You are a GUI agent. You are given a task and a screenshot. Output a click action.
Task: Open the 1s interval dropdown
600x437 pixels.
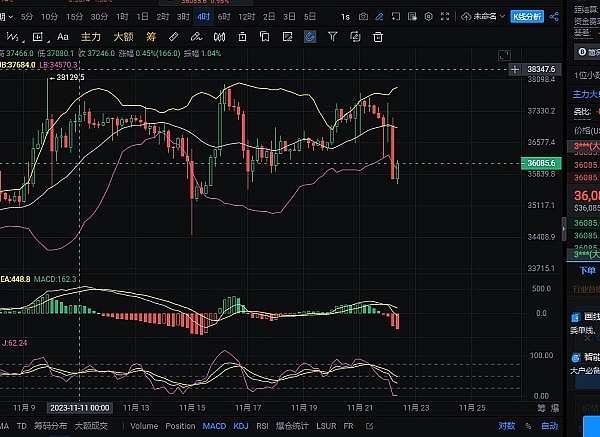click(346, 17)
